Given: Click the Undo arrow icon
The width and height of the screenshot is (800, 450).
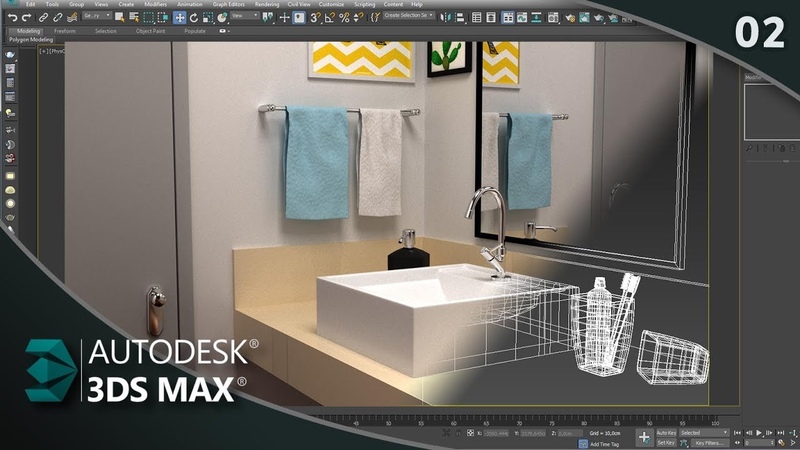Looking at the screenshot, I should coord(12,18).
